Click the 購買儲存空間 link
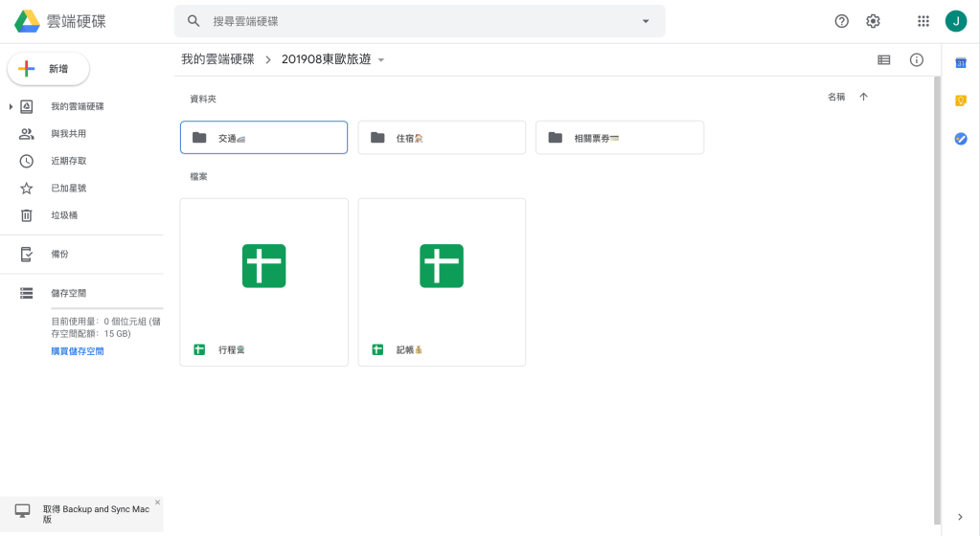This screenshot has width=980, height=536. [78, 351]
